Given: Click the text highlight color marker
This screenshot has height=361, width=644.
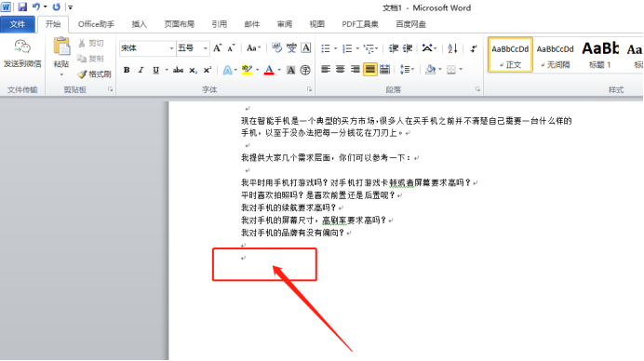Looking at the screenshot, I should 247,70.
